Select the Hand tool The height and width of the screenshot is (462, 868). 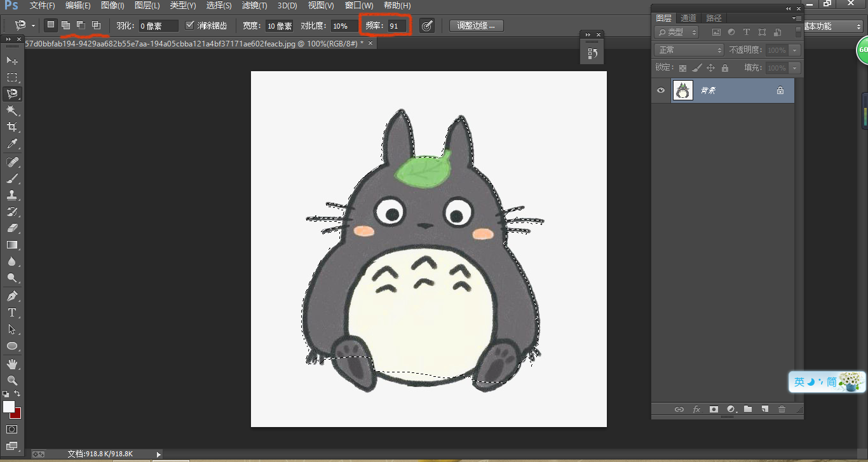[12, 364]
